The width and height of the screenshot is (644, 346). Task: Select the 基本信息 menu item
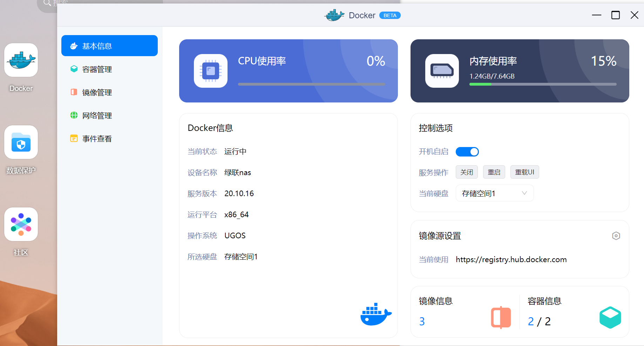[109, 46]
